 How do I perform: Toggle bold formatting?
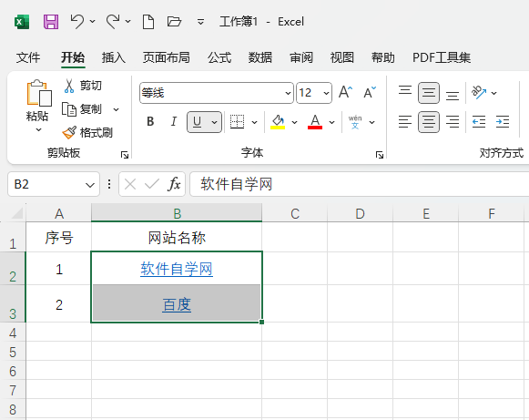coord(150,121)
